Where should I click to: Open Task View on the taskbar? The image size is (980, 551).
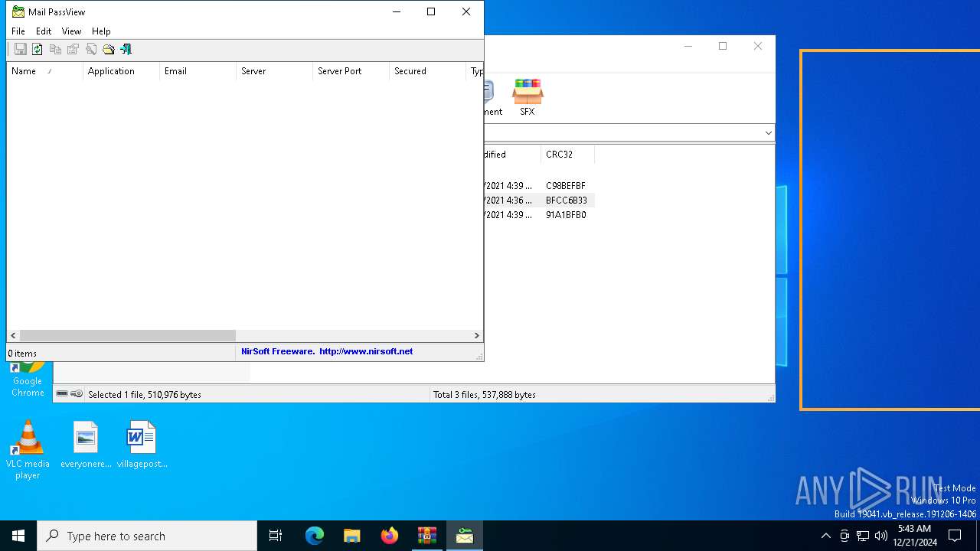coord(276,536)
